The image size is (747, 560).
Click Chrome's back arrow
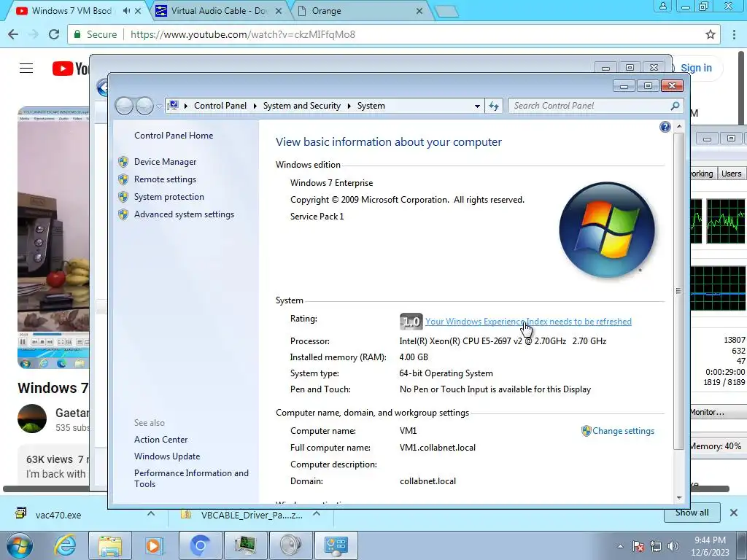tap(13, 34)
